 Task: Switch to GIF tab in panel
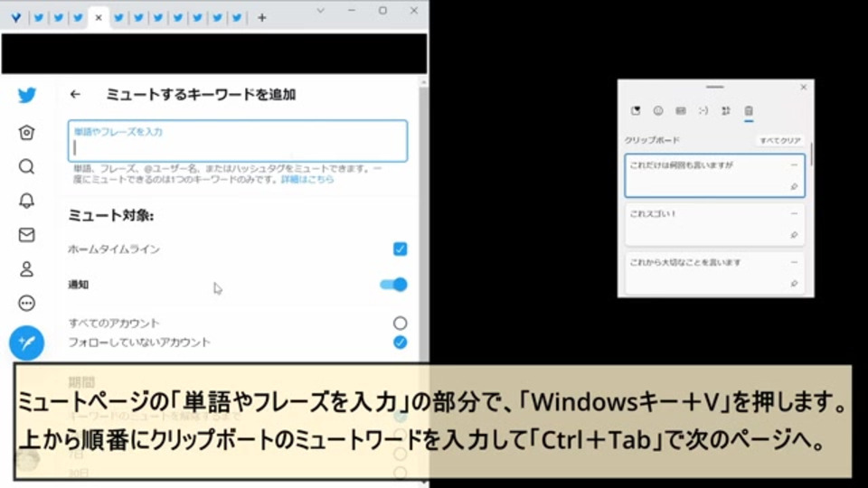pos(681,110)
